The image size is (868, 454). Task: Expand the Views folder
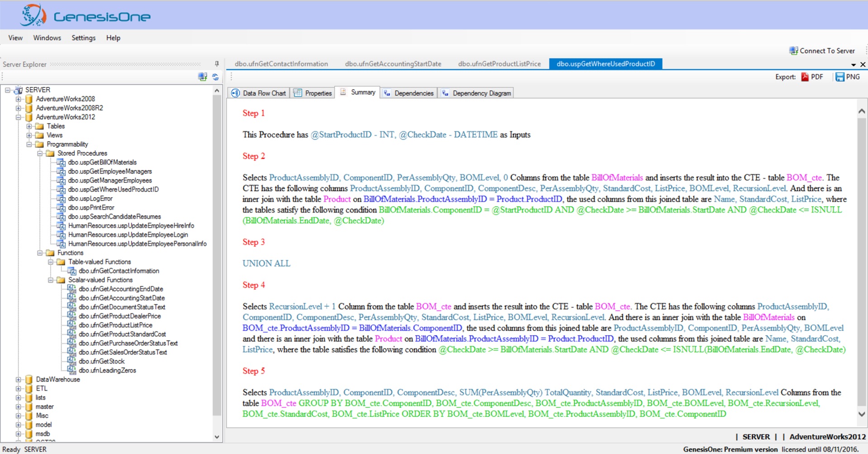tap(29, 135)
